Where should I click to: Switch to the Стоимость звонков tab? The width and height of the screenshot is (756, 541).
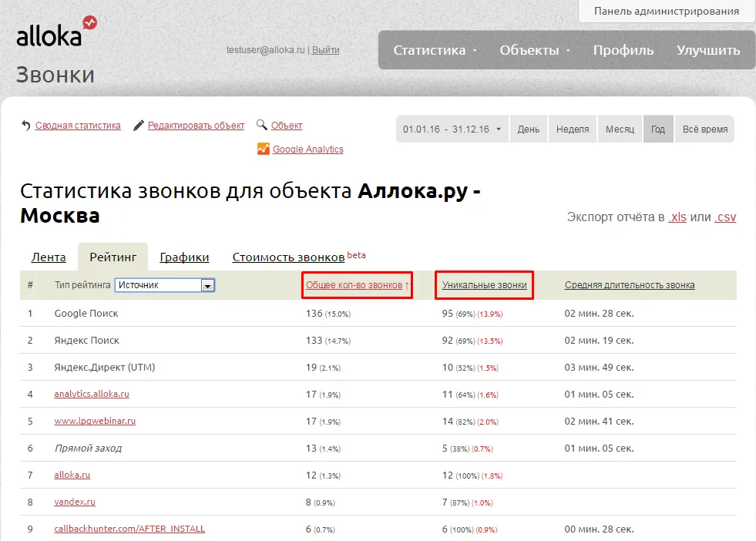288,257
